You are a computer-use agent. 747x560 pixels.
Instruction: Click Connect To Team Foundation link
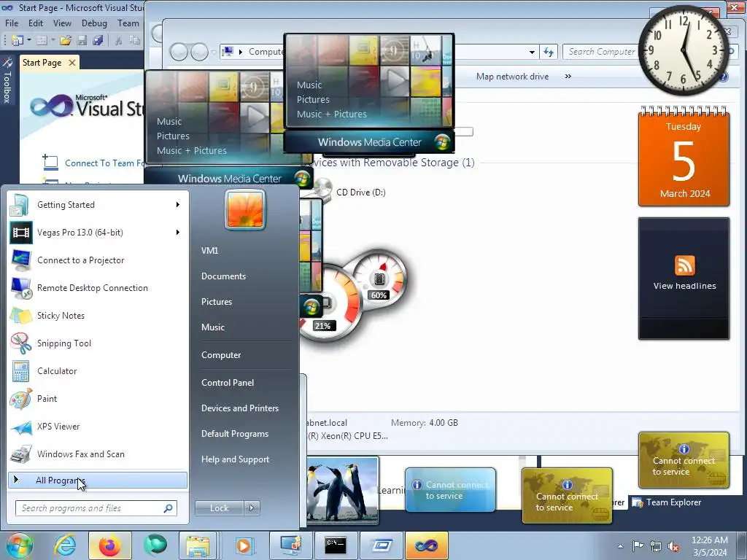[104, 163]
